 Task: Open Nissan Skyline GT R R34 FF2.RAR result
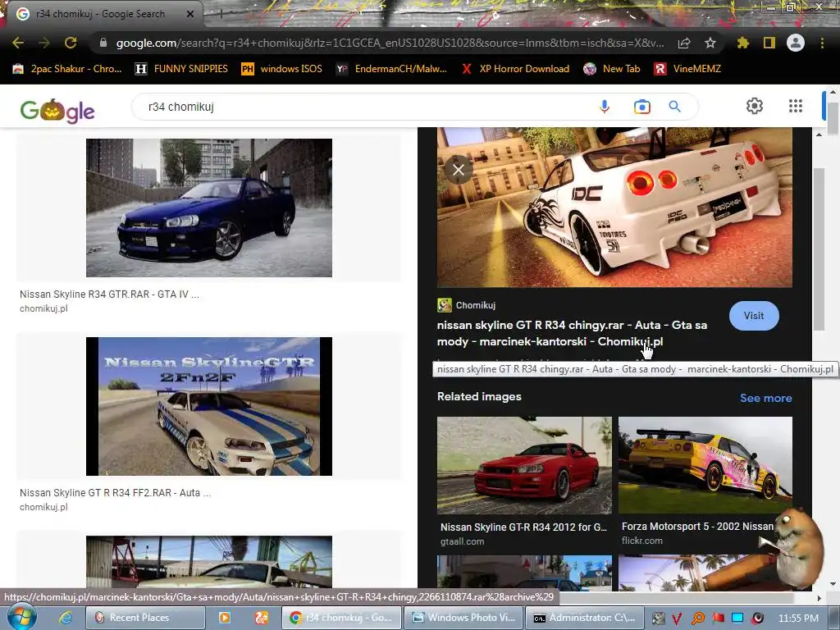pyautogui.click(x=115, y=492)
